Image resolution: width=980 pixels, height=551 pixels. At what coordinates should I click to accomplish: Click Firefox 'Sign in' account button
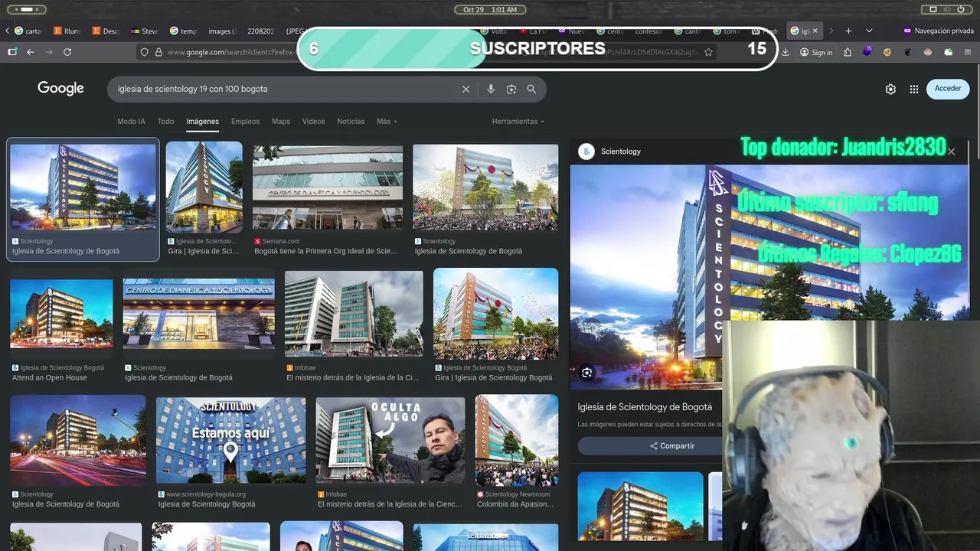[x=816, y=52]
